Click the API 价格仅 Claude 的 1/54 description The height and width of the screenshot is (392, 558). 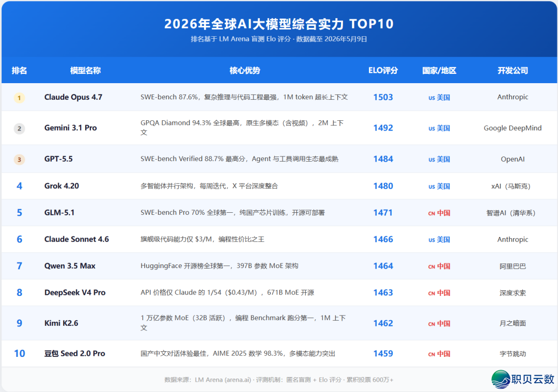click(227, 292)
